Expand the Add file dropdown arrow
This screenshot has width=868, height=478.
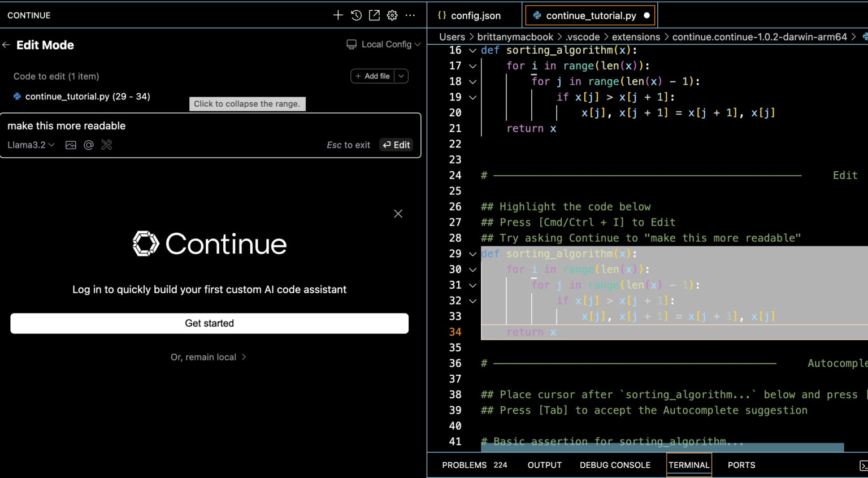[x=401, y=76]
